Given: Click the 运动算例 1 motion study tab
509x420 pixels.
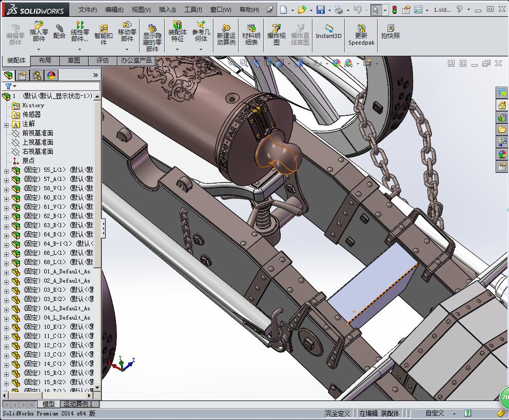Looking at the screenshot, I should (x=80, y=404).
